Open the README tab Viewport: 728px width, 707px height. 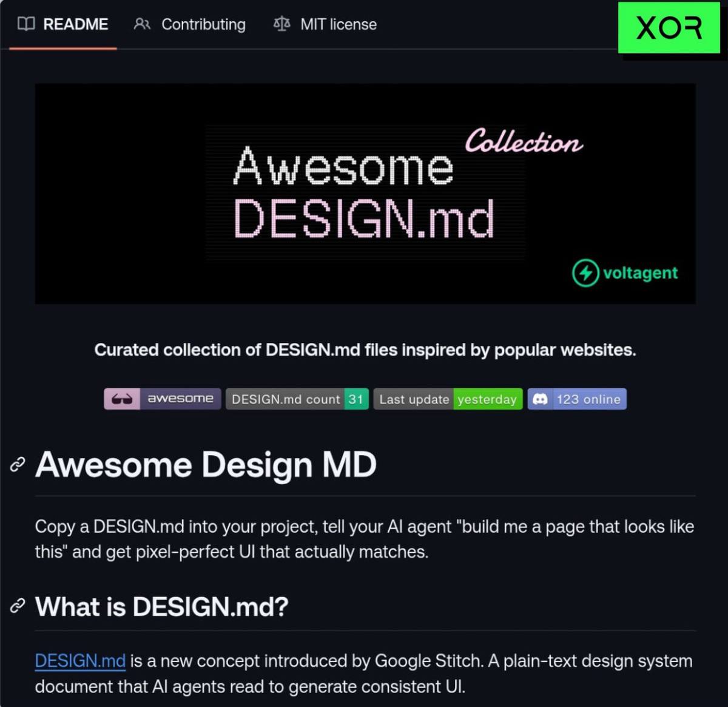click(x=62, y=24)
